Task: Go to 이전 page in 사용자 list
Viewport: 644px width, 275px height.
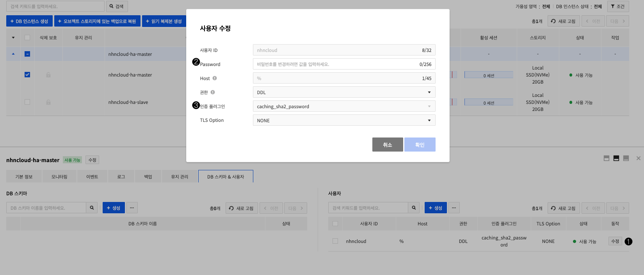Action: click(593, 208)
